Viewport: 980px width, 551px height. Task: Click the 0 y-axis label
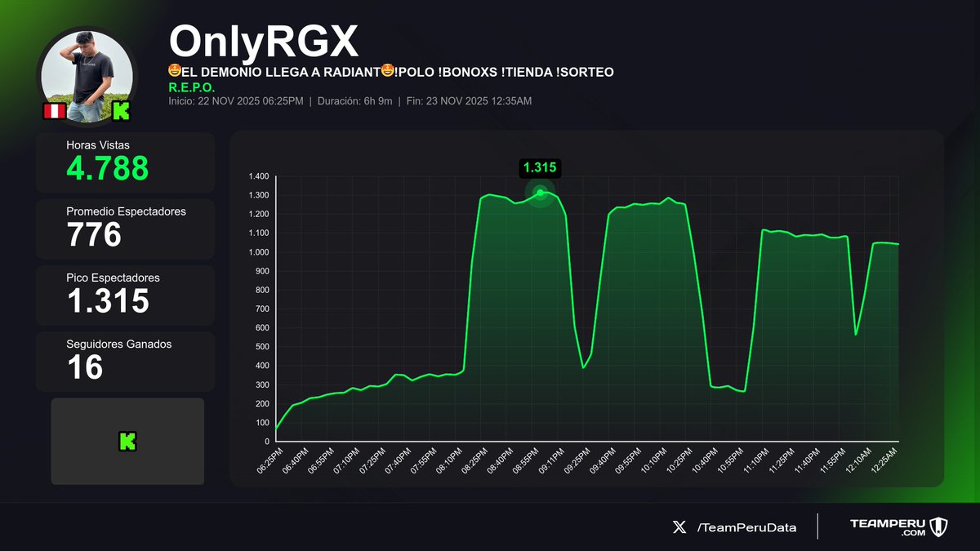click(x=266, y=442)
